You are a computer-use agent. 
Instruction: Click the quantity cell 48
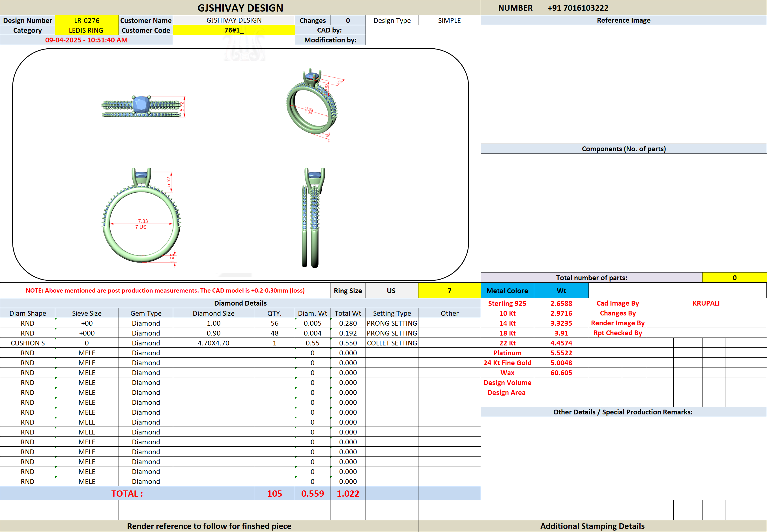tap(274, 333)
